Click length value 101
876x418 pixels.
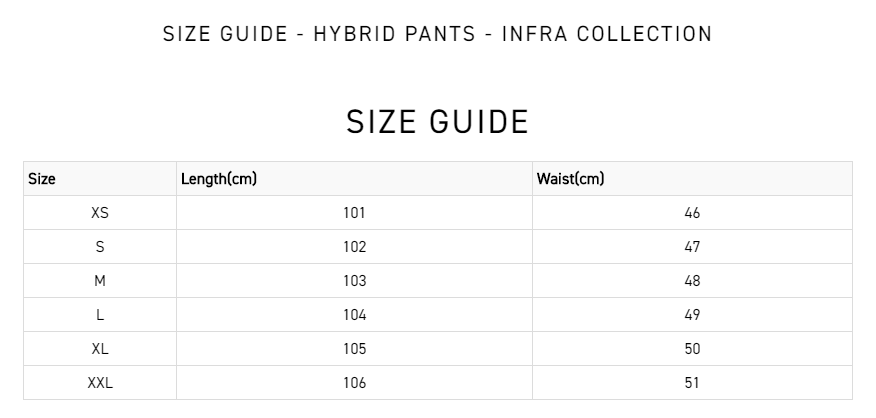pyautogui.click(x=354, y=213)
